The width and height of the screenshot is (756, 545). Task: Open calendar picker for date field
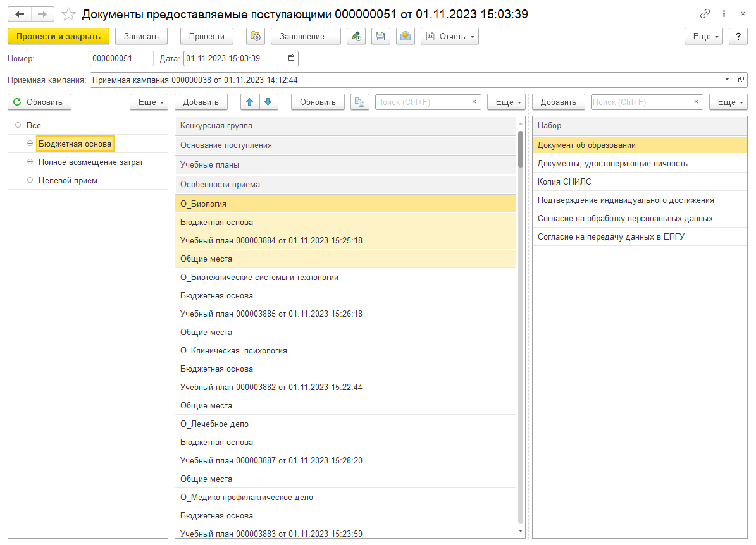(x=291, y=58)
